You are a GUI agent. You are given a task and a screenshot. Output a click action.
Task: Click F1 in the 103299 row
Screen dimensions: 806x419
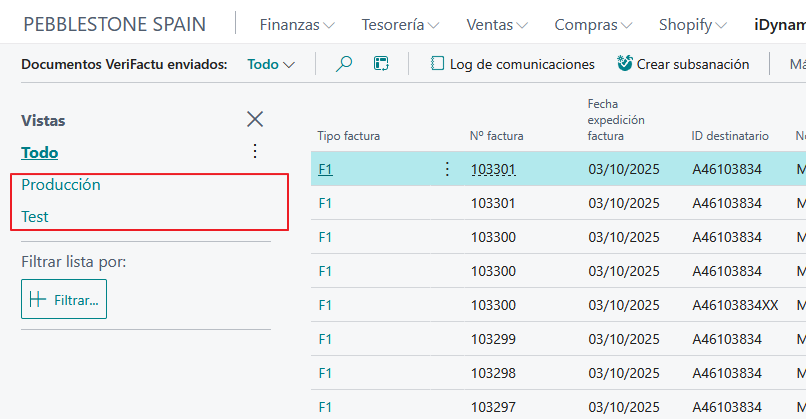(325, 339)
